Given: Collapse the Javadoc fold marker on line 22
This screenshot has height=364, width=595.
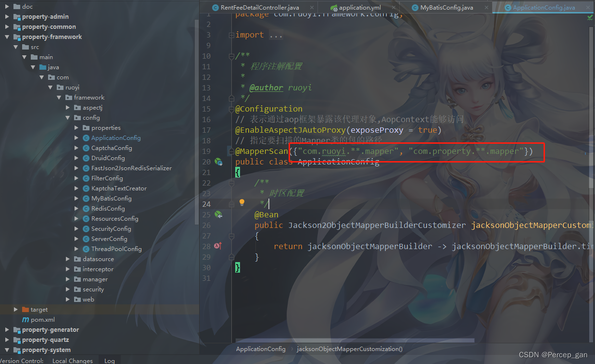Looking at the screenshot, I should coord(231,183).
